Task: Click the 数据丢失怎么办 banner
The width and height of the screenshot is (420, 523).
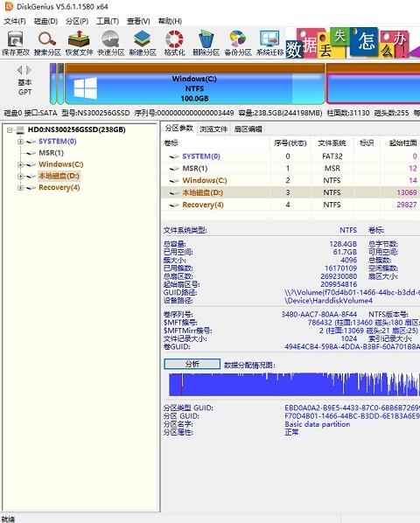Action: pos(353,44)
